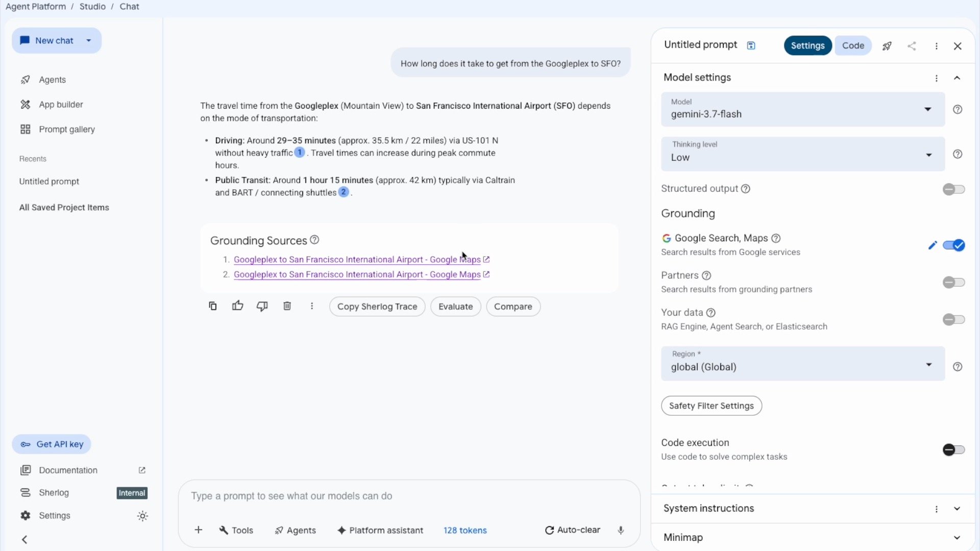The height and width of the screenshot is (551, 980).
Task: Enable Partners grounding toggle
Action: [x=953, y=282]
